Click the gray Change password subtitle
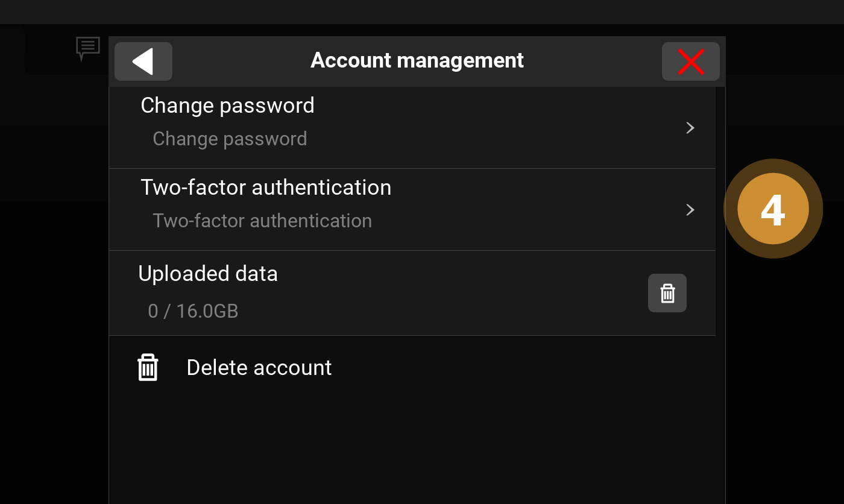Viewport: 844px width, 504px height. [x=230, y=139]
